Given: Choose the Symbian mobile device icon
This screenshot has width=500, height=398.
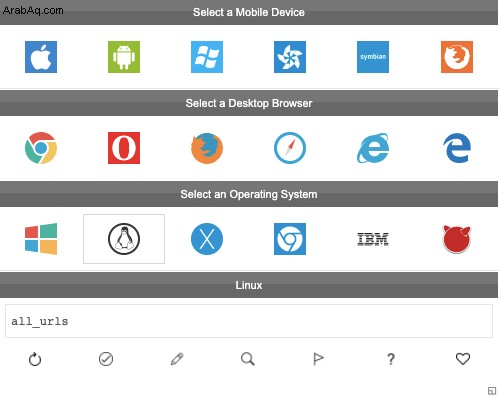Looking at the screenshot, I should pyautogui.click(x=373, y=57).
